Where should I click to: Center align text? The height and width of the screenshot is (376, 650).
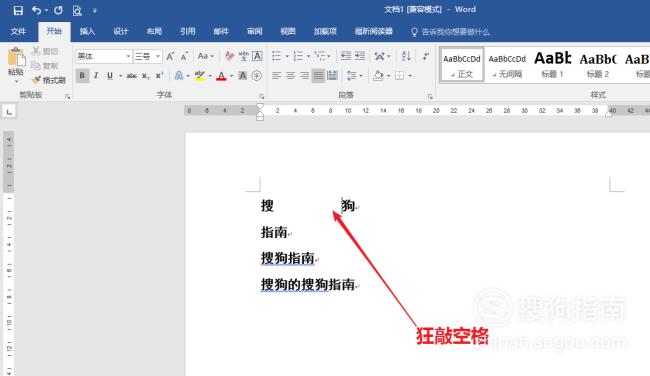tap(291, 75)
